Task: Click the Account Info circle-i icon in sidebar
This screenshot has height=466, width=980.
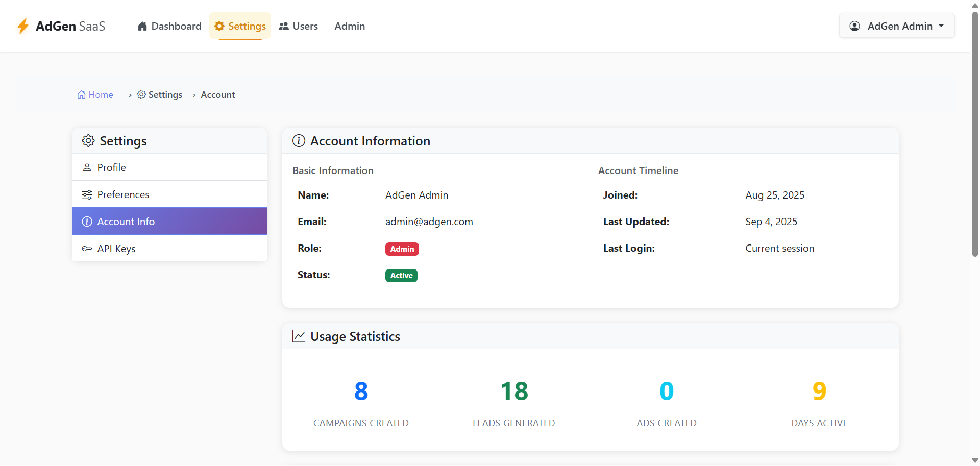Action: pos(87,222)
